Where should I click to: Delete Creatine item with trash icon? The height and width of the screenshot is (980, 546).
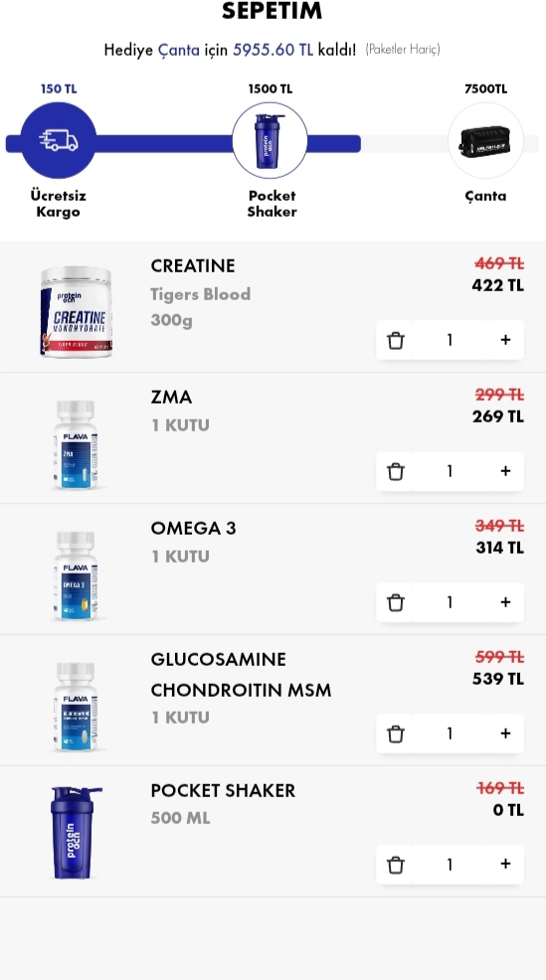(395, 340)
